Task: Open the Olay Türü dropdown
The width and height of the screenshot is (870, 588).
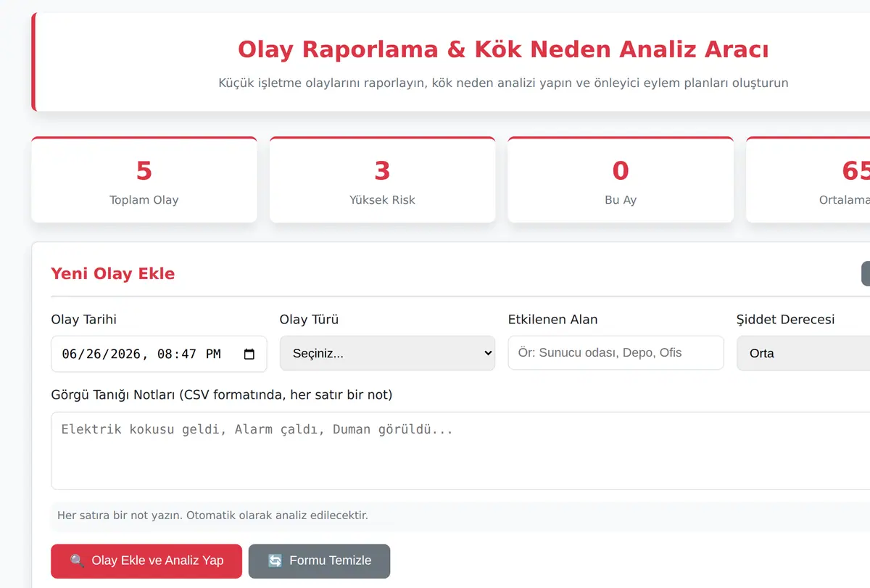Action: coord(387,353)
